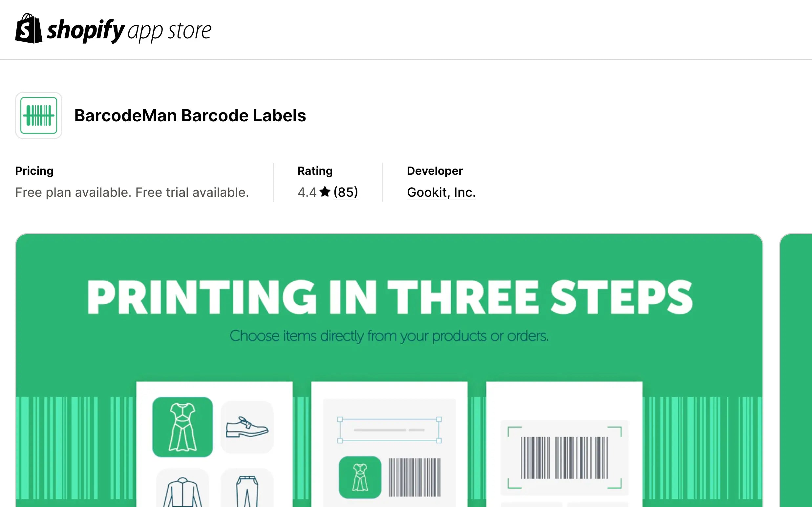Open the (85) reviews link

(x=346, y=192)
